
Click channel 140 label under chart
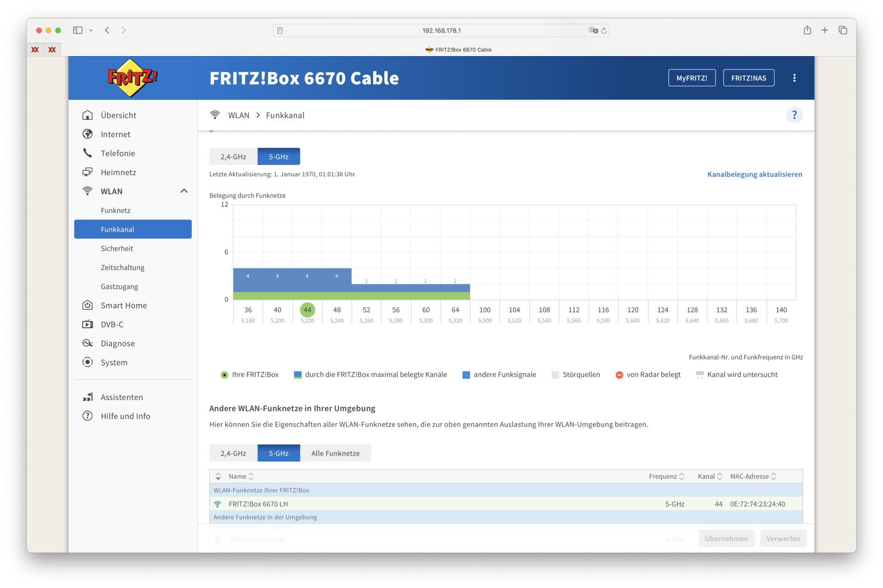coord(781,310)
